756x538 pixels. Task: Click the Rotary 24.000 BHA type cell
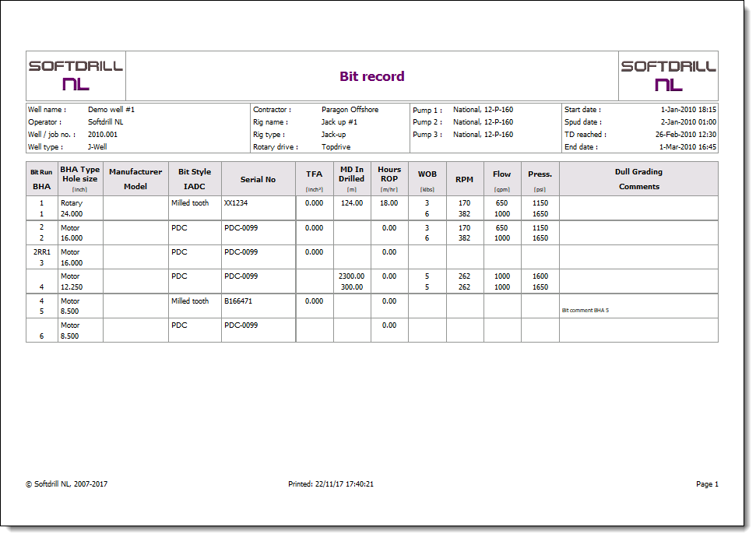72,208
